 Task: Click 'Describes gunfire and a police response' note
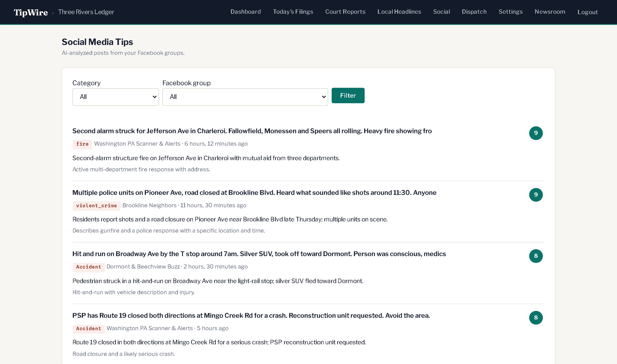pos(169,231)
